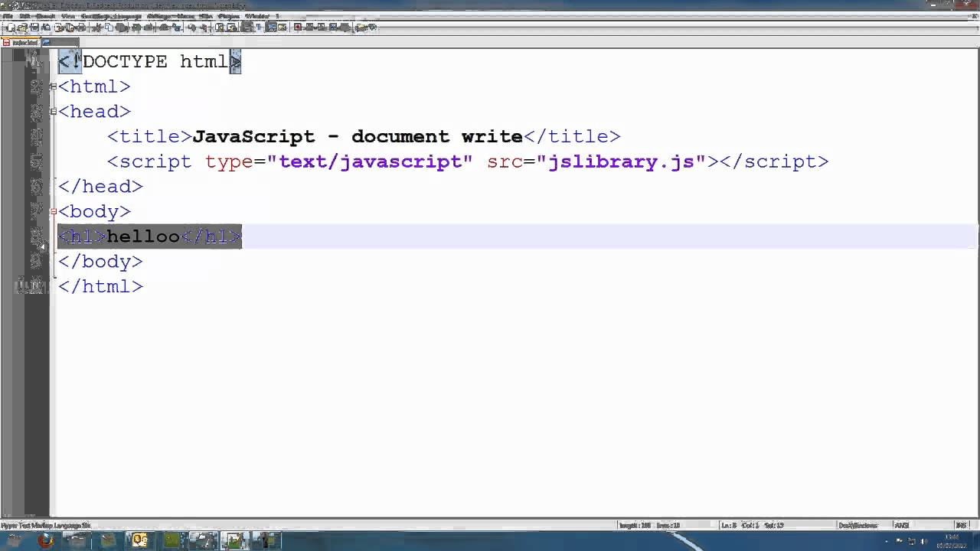Click the Undo toolbar icon

[136, 28]
